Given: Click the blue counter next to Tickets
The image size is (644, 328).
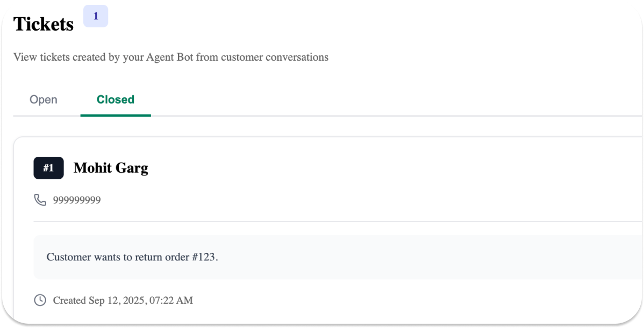Looking at the screenshot, I should pos(95,16).
